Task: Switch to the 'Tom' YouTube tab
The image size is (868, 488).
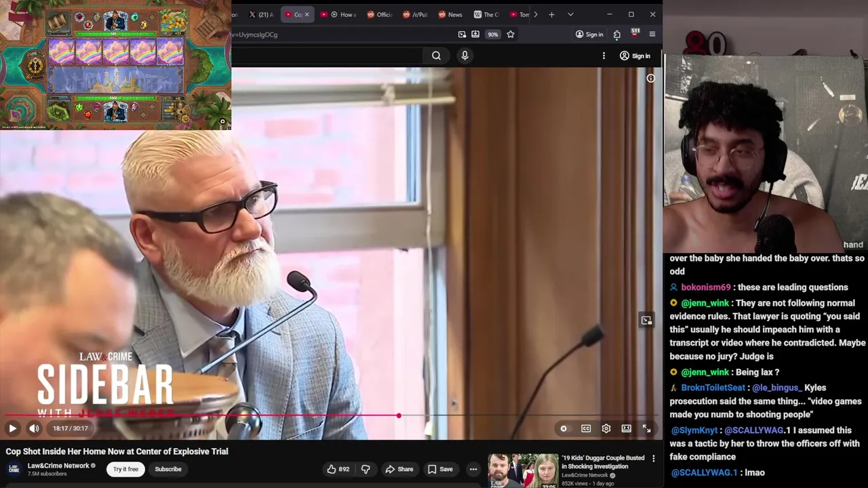Action: click(x=519, y=14)
